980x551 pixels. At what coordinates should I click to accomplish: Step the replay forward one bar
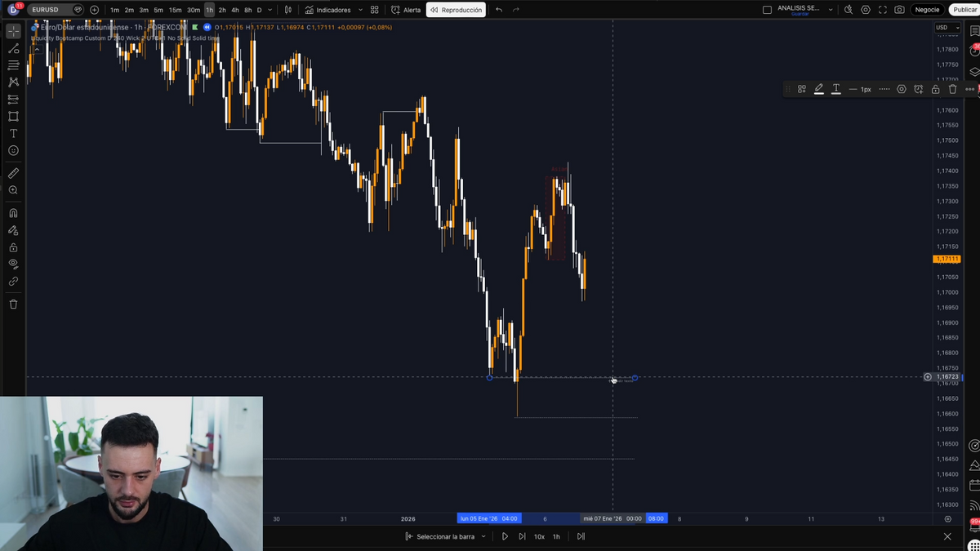[522, 536]
